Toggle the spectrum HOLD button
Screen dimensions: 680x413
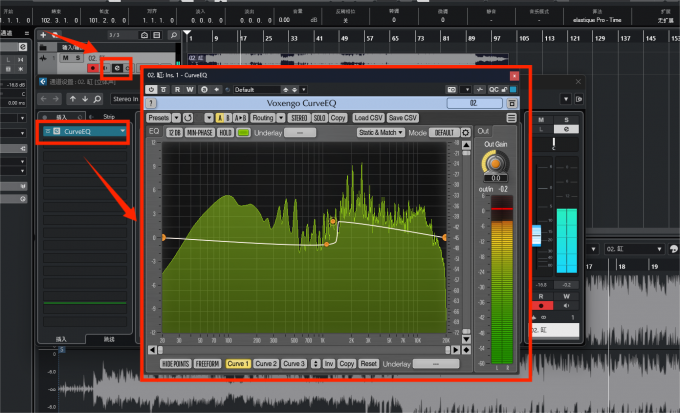point(226,133)
